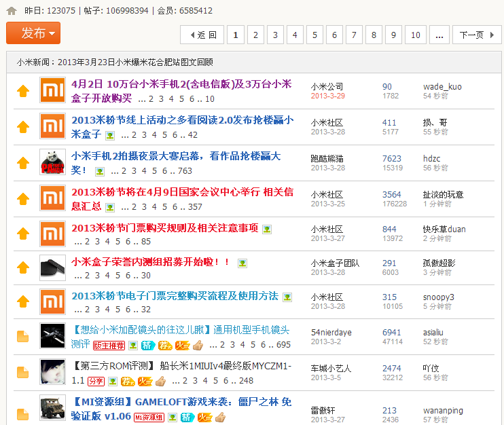Click 荐 recommend badge in 镜头测评 thread
This screenshot has width=504, height=425.
coord(165,346)
